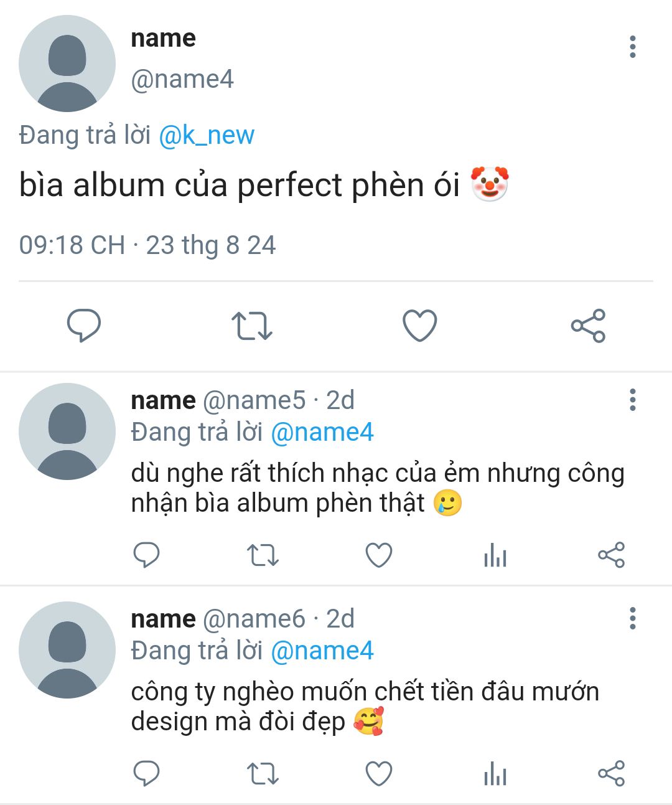Retweet @name6's reply

(263, 774)
